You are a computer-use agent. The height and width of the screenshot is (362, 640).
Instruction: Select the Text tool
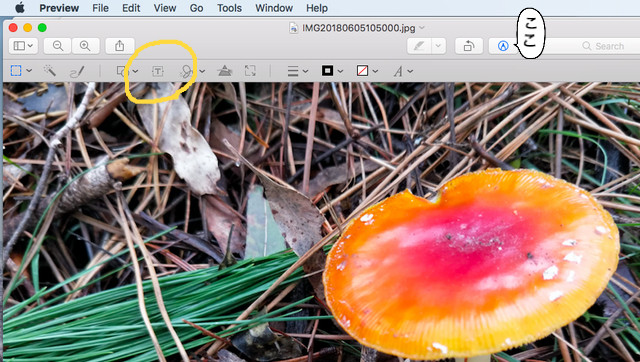(x=158, y=71)
